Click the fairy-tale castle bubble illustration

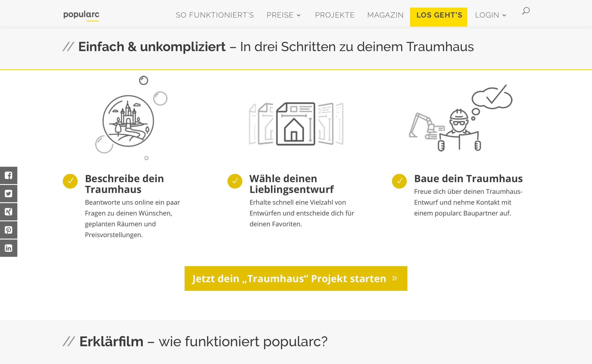[128, 120]
